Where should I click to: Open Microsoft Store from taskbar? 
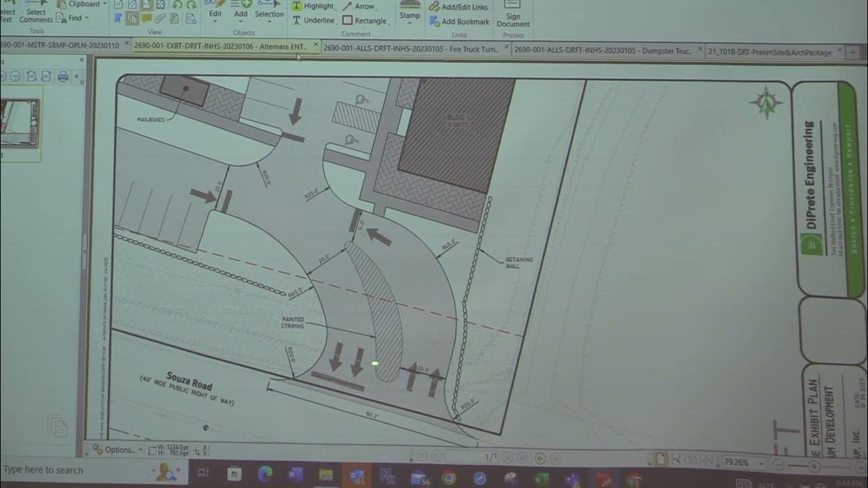pos(234,474)
